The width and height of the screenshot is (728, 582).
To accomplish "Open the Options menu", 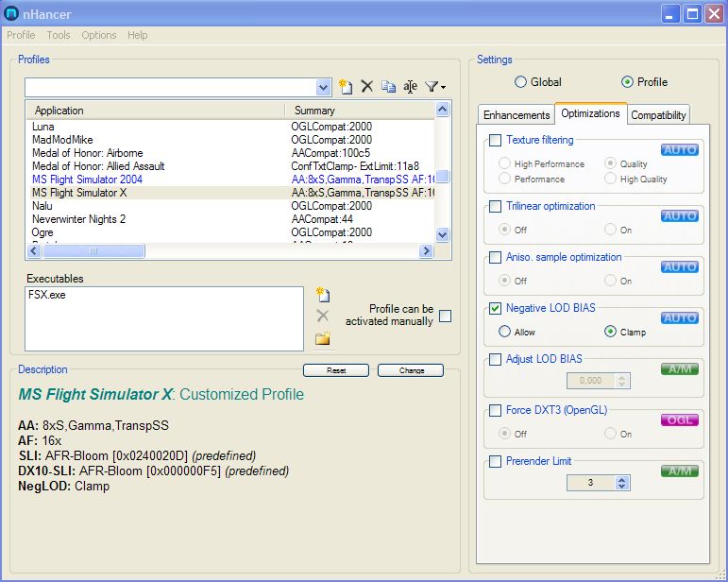I will point(99,35).
